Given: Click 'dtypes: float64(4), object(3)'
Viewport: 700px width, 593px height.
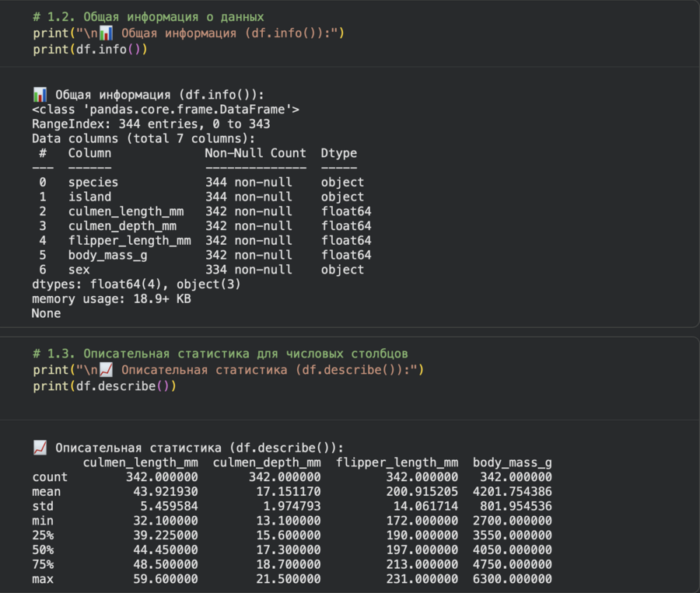Looking at the screenshot, I should point(136,284).
